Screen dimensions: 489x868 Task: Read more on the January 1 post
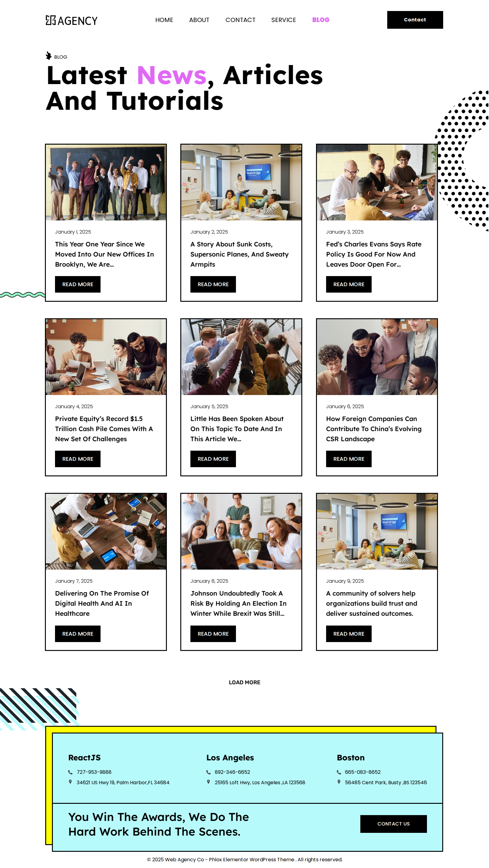pos(78,284)
